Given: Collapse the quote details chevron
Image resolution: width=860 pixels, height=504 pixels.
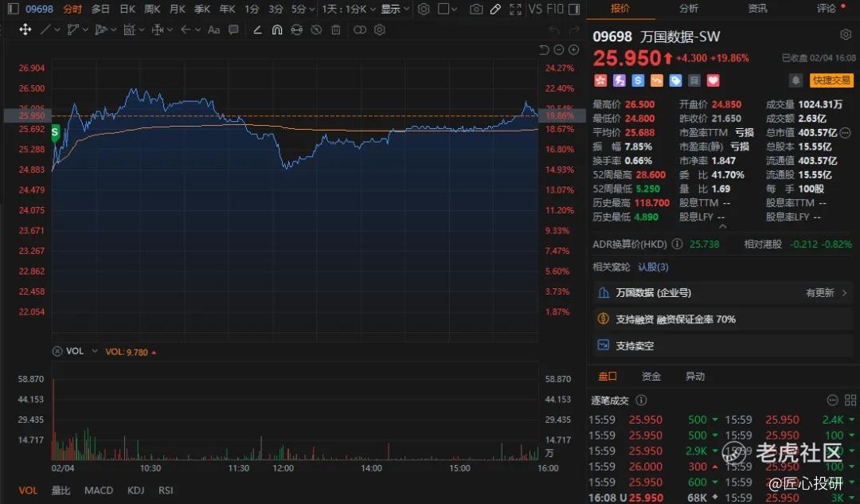Looking at the screenshot, I should (723, 226).
